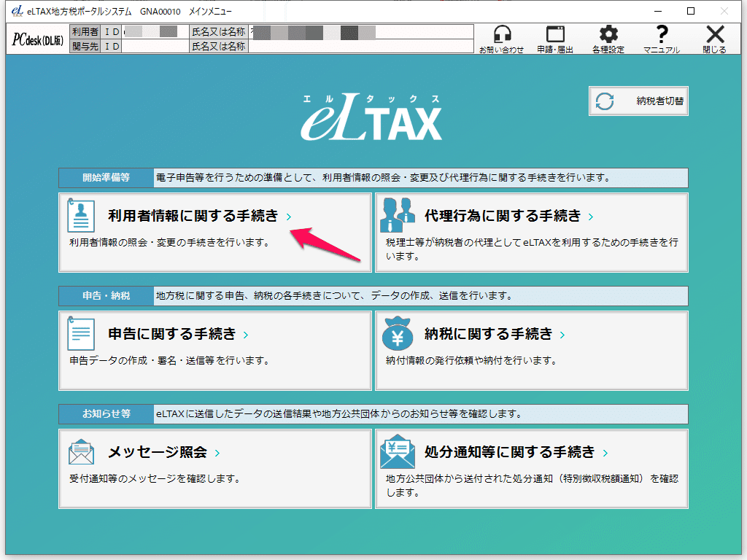
Task: Open the マニュアル question mark icon
Action: pyautogui.click(x=662, y=39)
